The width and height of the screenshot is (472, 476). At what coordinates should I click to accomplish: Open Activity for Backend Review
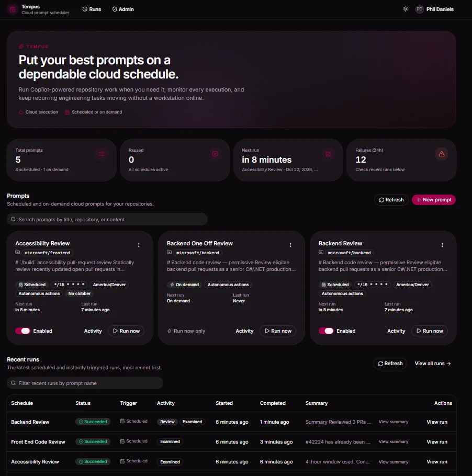point(396,331)
